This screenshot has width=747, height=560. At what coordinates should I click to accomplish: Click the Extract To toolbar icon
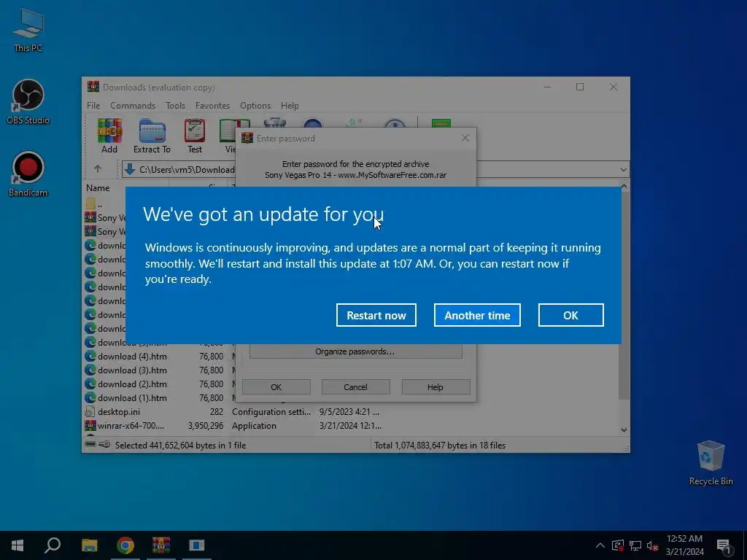point(152,136)
